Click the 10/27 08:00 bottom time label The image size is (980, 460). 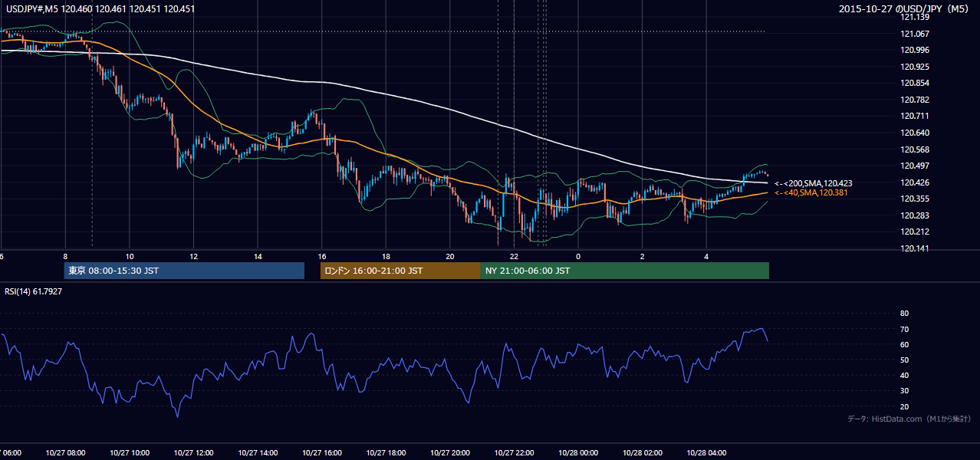coord(64,453)
